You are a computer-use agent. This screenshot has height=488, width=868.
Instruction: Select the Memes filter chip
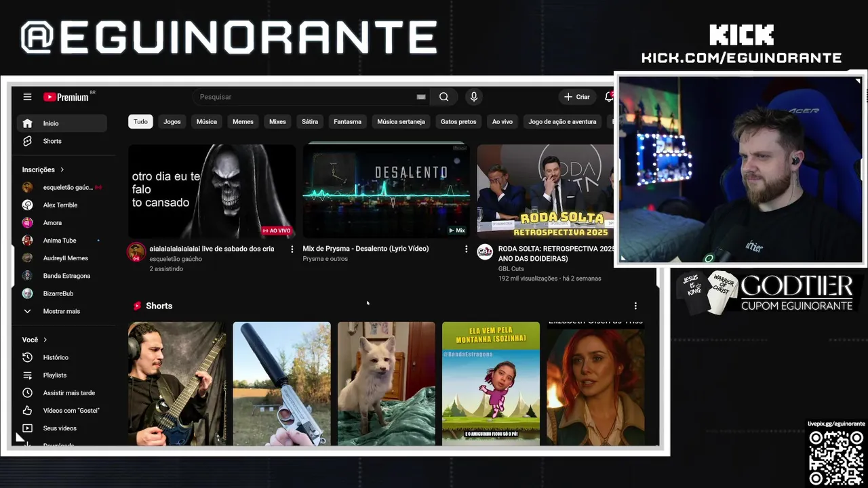243,122
